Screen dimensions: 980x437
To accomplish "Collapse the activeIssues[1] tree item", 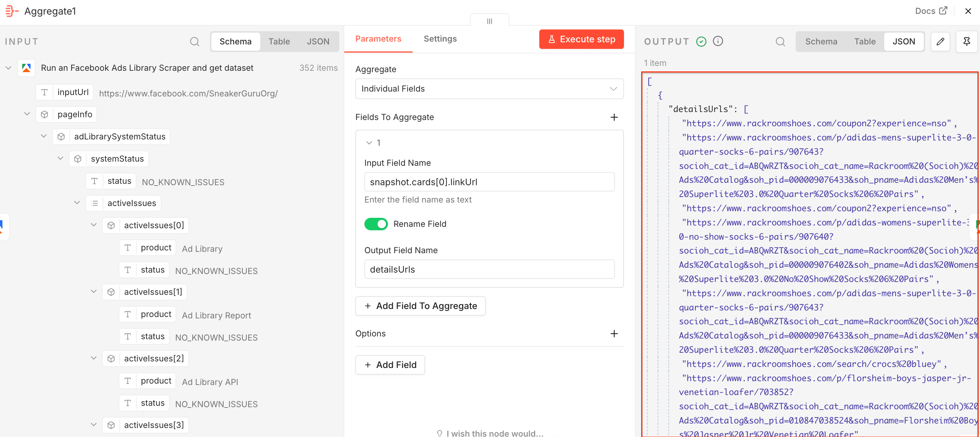I will click(x=93, y=291).
